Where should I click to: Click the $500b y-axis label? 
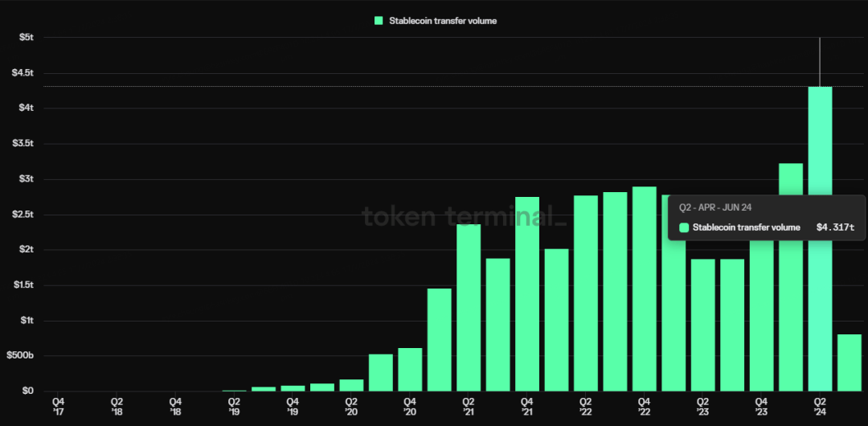tap(20, 355)
